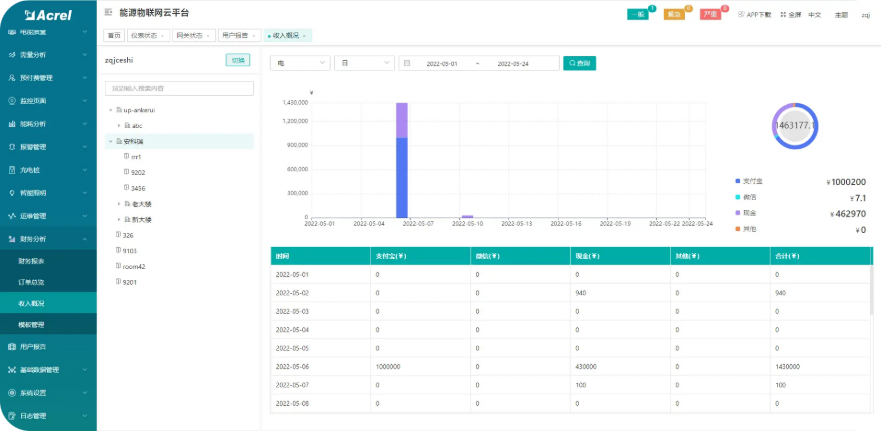The width and height of the screenshot is (881, 431).
Task: Click the 全屏 fullscreen icon
Action: pyautogui.click(x=783, y=15)
